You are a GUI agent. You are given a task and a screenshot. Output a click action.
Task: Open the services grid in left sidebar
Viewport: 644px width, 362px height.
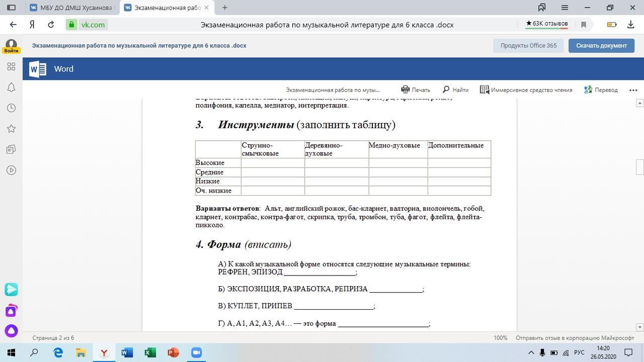pos(11,66)
